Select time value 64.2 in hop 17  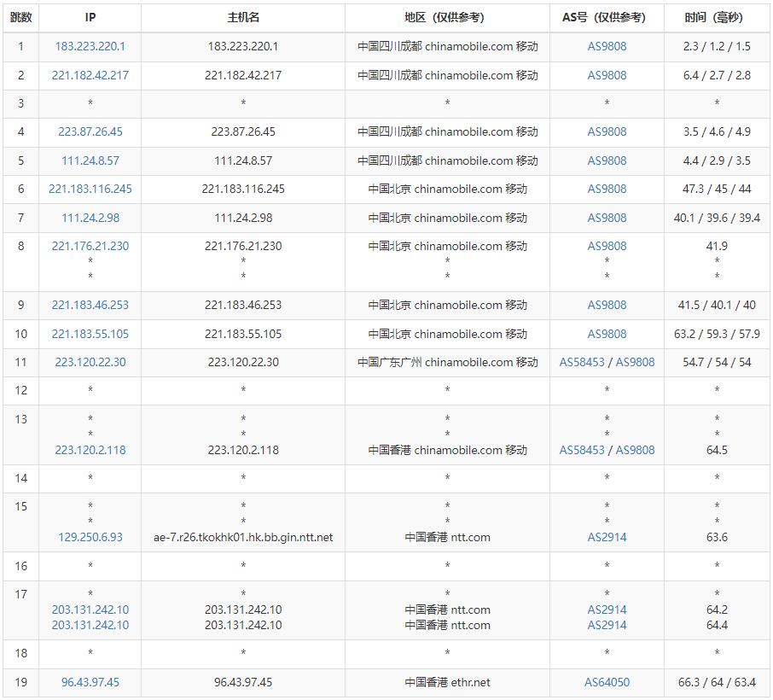(717, 610)
